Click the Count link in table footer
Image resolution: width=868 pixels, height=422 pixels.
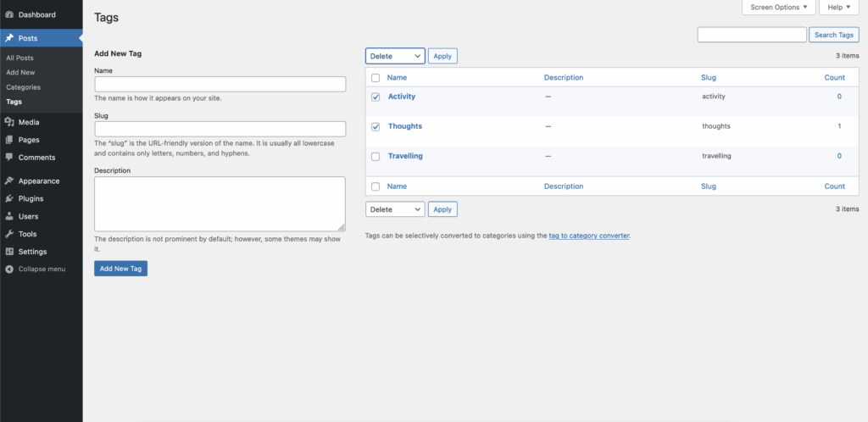coord(835,186)
